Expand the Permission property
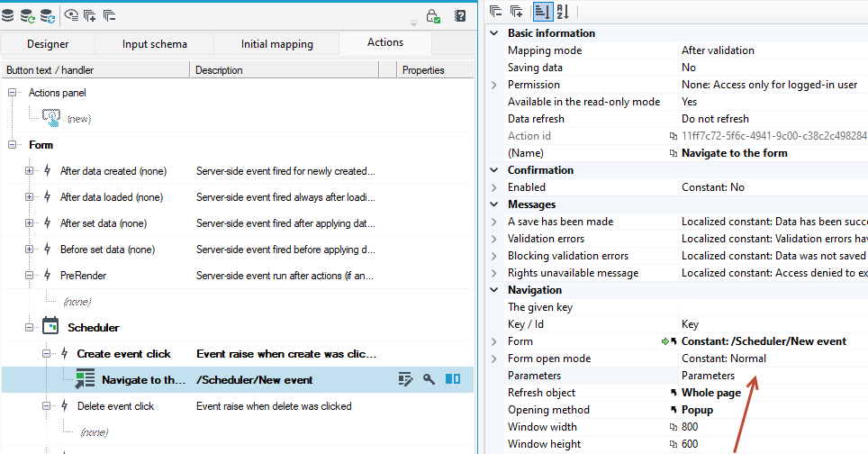The height and width of the screenshot is (454, 868). pyautogui.click(x=493, y=85)
